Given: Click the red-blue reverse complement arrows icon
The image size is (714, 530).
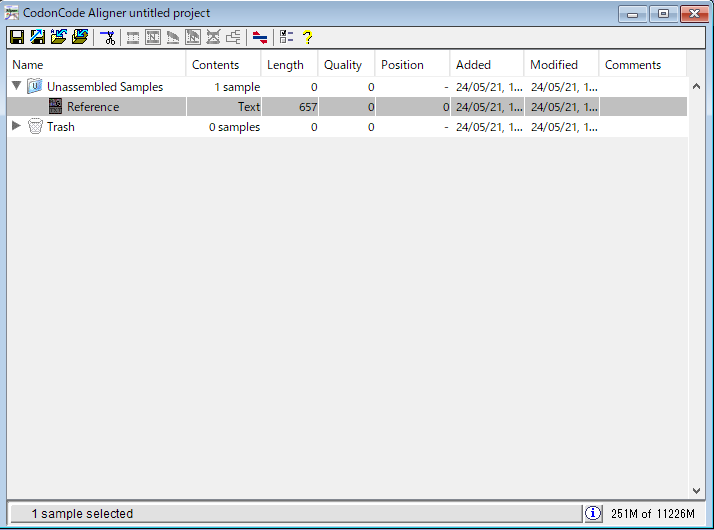Looking at the screenshot, I should [260, 37].
